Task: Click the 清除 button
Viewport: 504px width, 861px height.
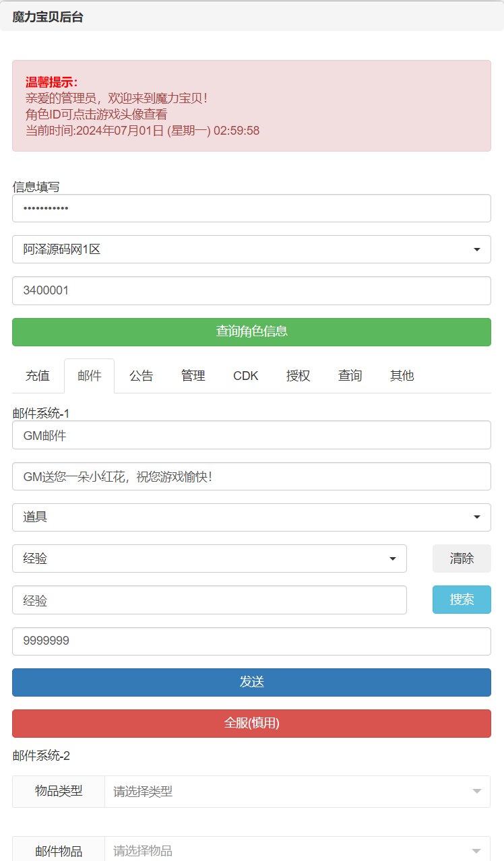Action: pyautogui.click(x=462, y=559)
